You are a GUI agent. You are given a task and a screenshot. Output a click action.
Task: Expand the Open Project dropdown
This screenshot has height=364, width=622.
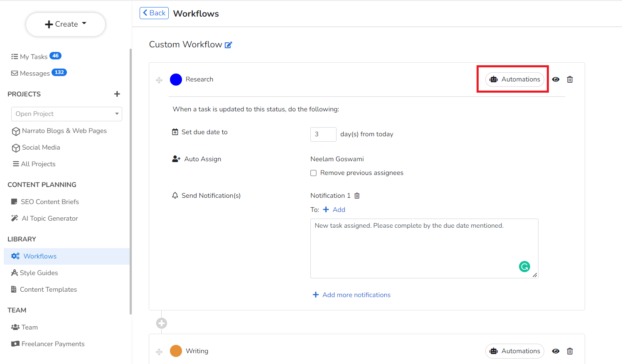pos(66,114)
